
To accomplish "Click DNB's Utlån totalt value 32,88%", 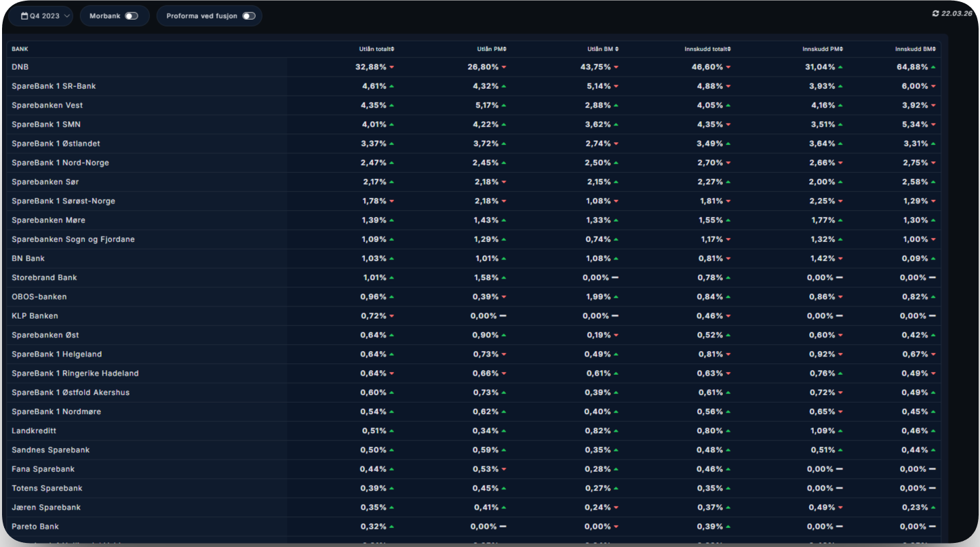I will tap(371, 67).
